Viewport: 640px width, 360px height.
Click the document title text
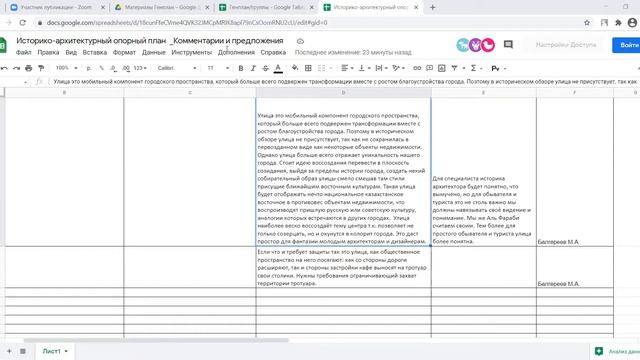click(x=150, y=41)
